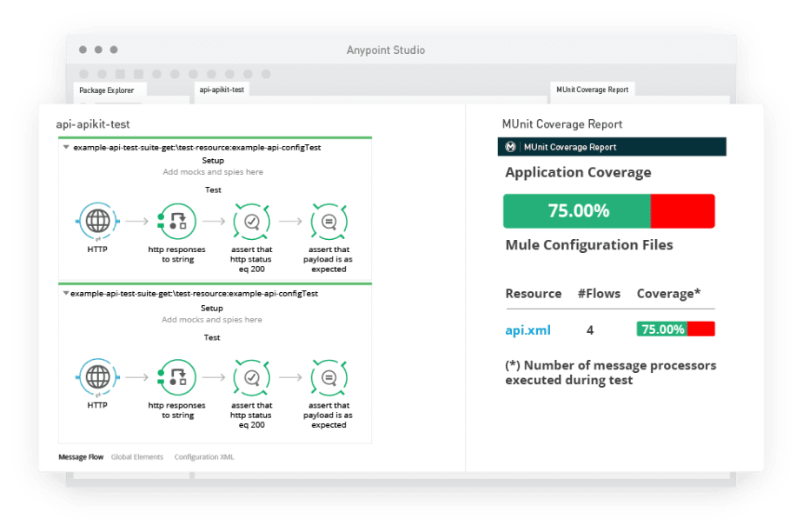Click the api.xml row 75.00% coverage bar

tap(675, 329)
